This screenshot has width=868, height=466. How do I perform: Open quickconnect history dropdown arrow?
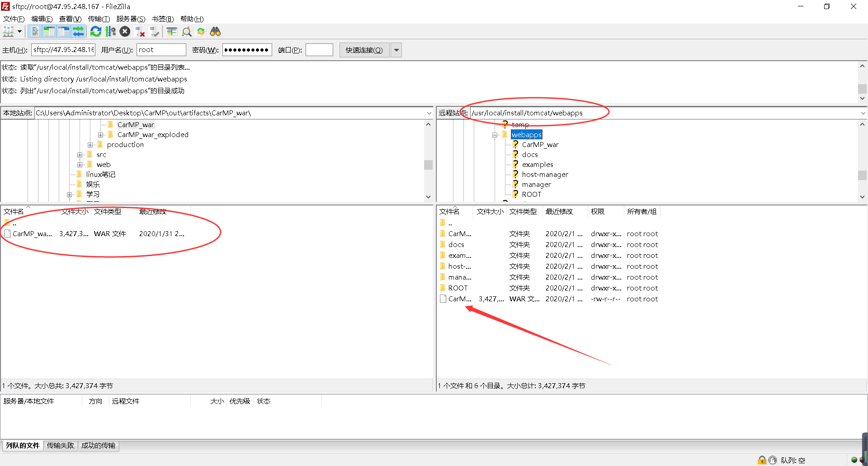[x=396, y=50]
